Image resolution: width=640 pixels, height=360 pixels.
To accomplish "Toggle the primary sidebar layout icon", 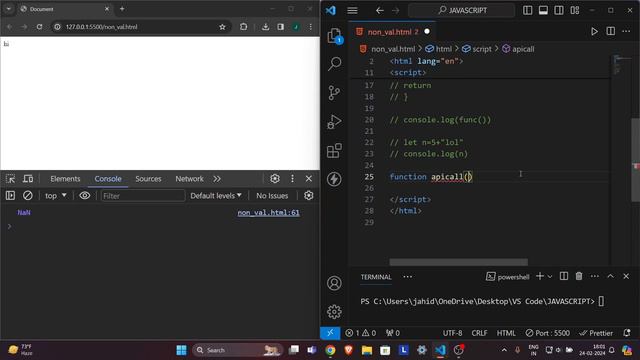I will click(527, 10).
